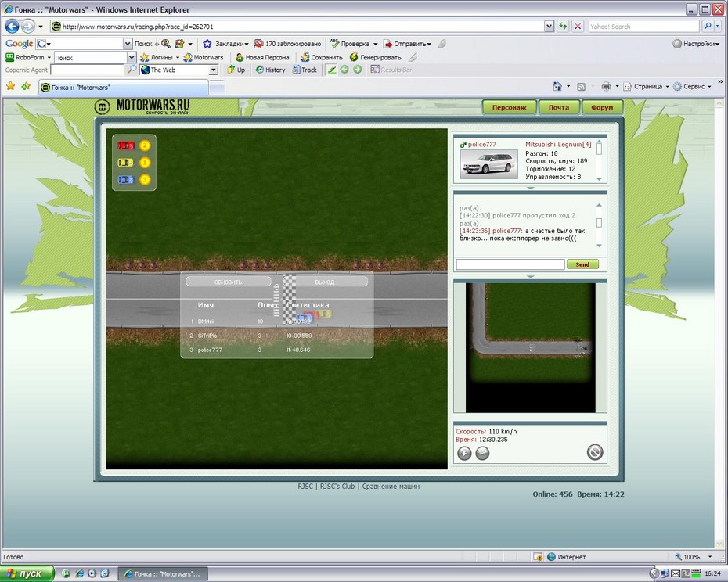Click RoboForm Генерировать password button
The image size is (728, 582).
tap(375, 58)
